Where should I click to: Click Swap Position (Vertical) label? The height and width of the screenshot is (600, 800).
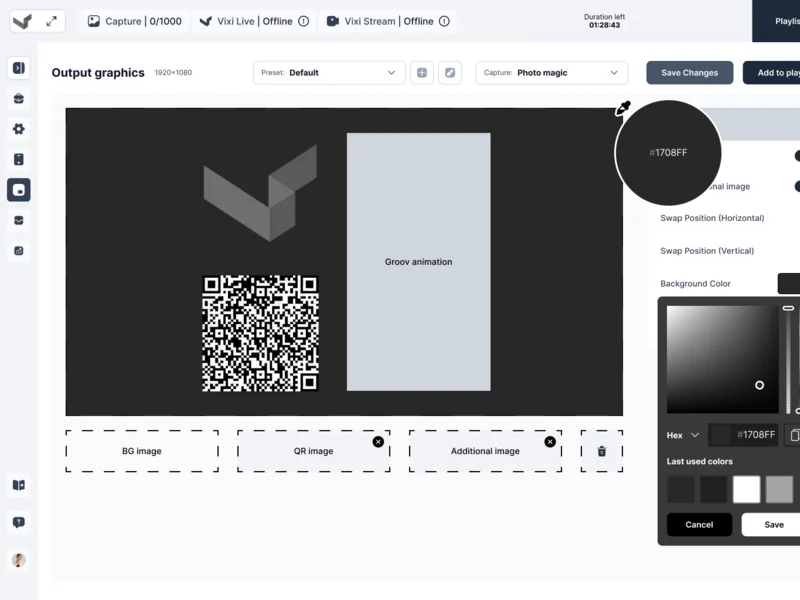click(707, 251)
